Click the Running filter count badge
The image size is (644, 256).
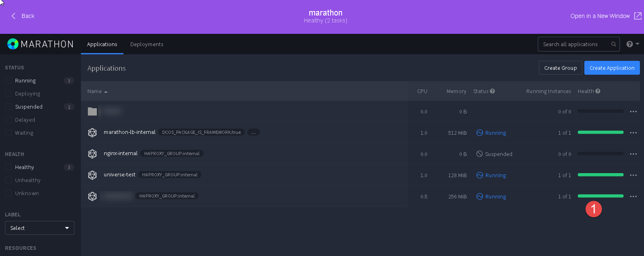69,81
